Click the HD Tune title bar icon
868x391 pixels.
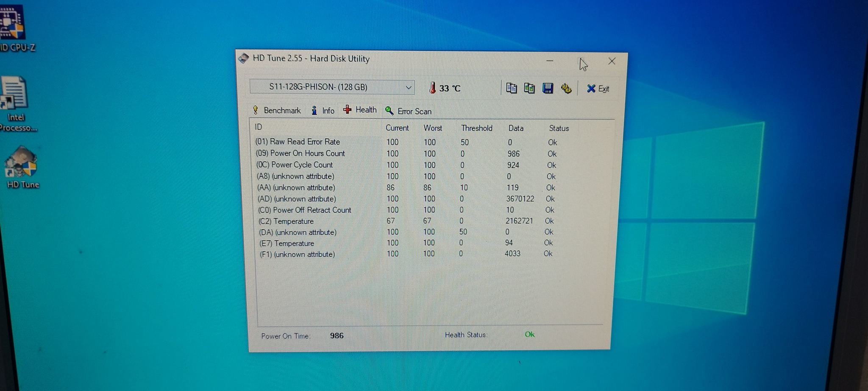(x=243, y=58)
